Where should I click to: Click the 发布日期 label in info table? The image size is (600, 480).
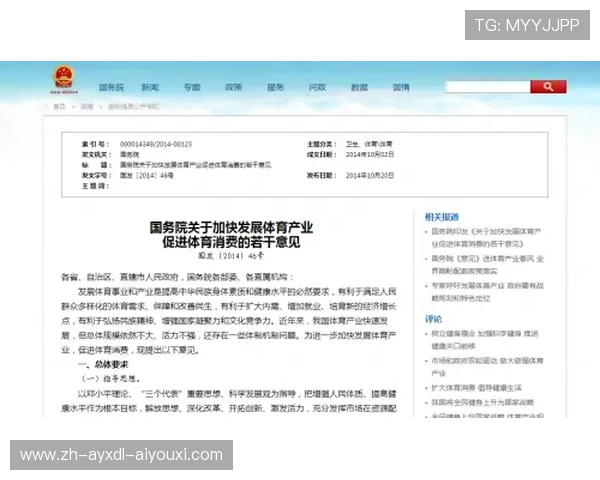[x=321, y=175]
